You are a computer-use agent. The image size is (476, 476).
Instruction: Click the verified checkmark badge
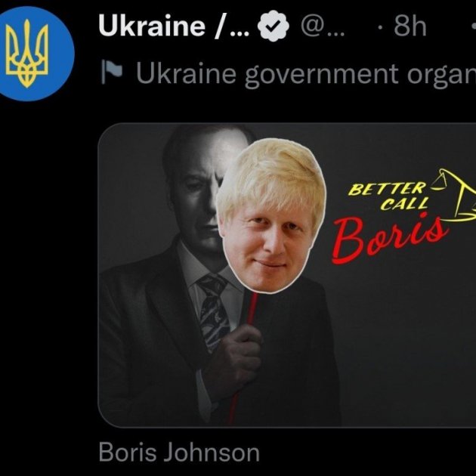point(274,26)
